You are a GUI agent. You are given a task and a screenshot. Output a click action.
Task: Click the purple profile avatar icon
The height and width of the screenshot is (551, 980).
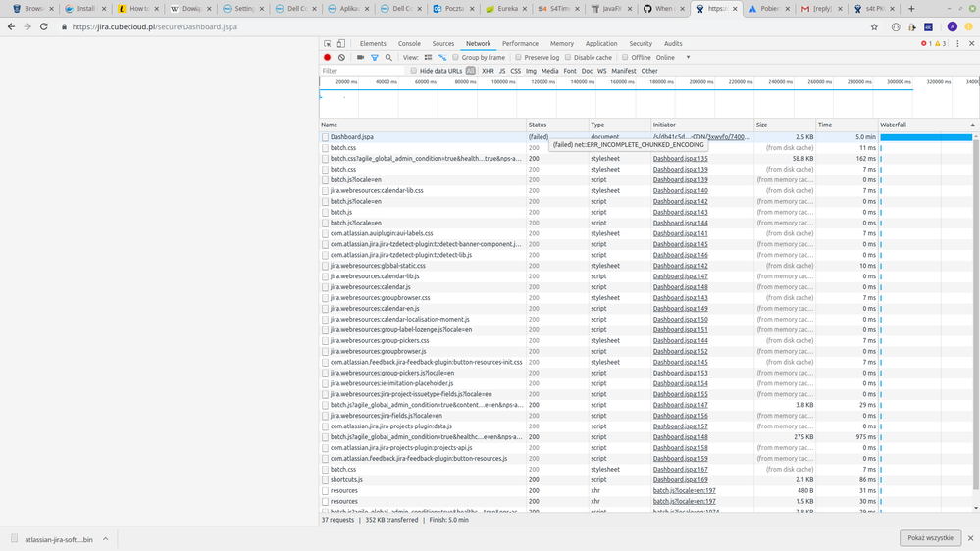coord(952,26)
